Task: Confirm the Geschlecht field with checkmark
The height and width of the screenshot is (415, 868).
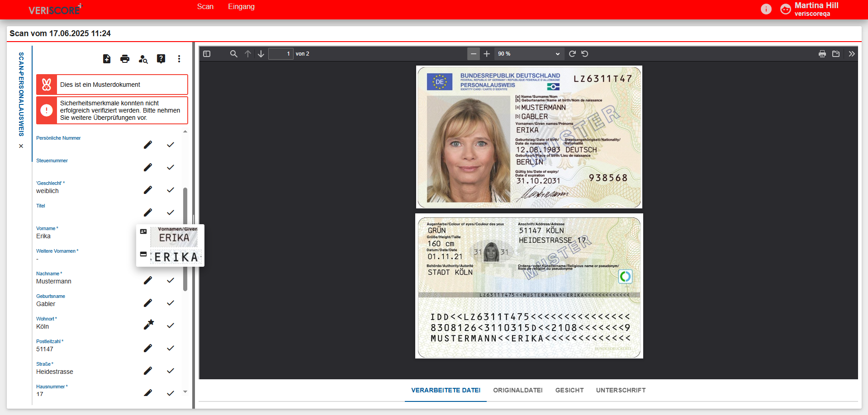Action: (x=171, y=190)
